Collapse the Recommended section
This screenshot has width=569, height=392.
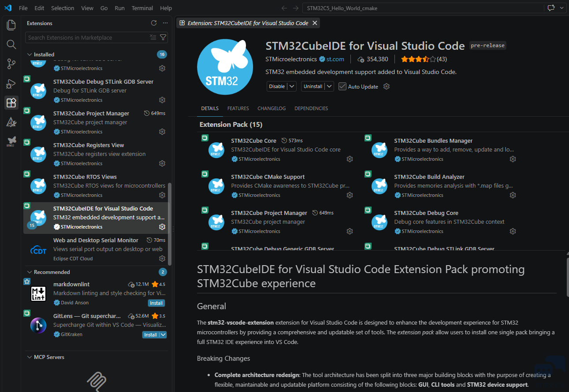(x=30, y=272)
